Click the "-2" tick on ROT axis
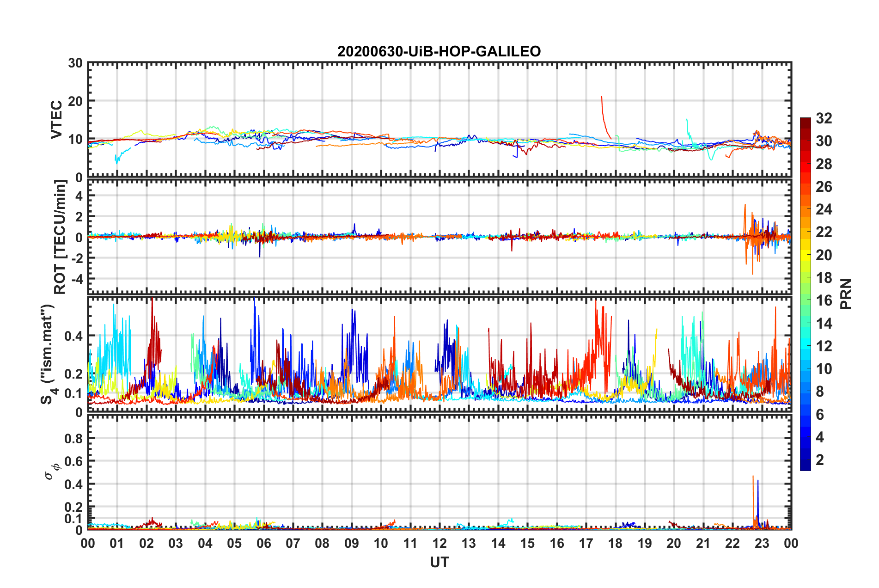The height and width of the screenshot is (588, 879). [x=77, y=258]
